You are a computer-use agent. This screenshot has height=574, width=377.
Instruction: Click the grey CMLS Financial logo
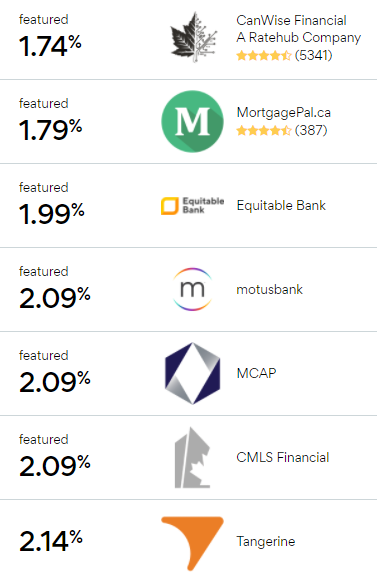[193, 457]
